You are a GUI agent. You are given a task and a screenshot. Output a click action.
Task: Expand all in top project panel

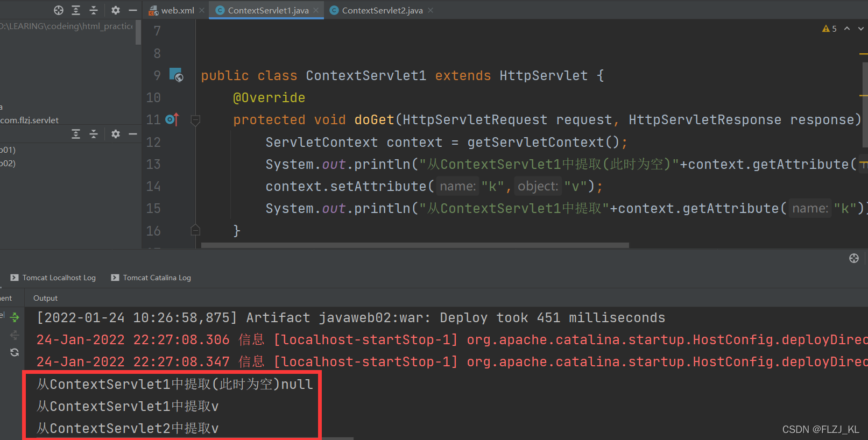click(76, 10)
